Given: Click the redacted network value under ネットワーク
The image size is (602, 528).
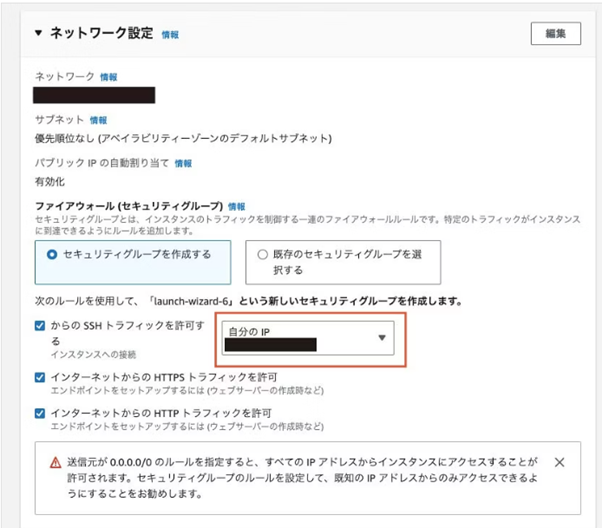Looking at the screenshot, I should [x=94, y=96].
